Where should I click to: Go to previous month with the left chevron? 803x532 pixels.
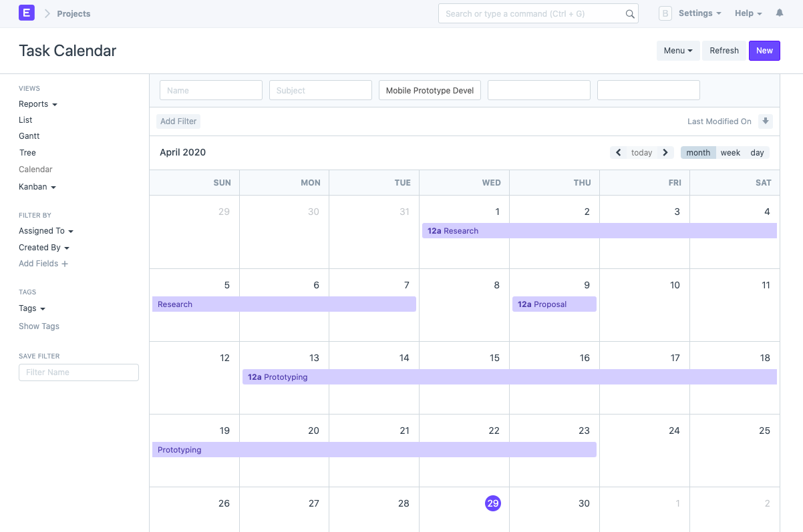pos(618,152)
